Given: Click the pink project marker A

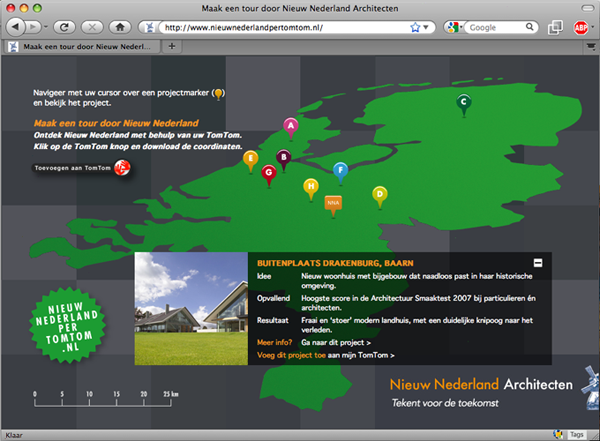Looking at the screenshot, I should tap(291, 126).
